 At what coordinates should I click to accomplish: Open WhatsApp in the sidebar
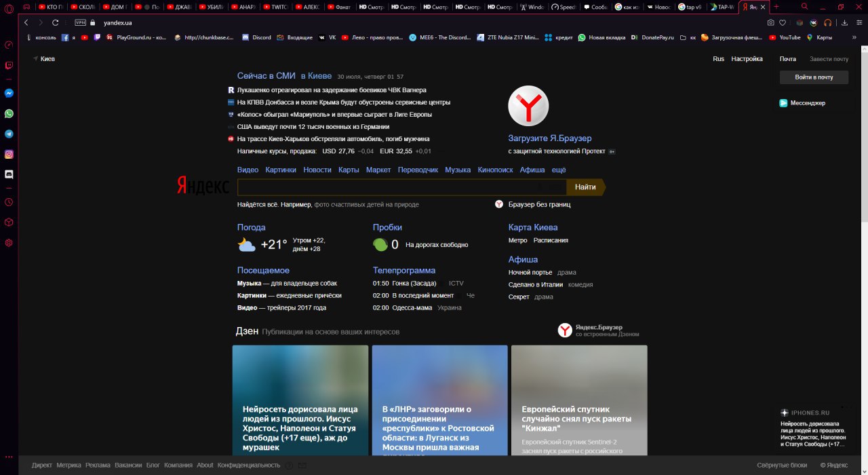coord(9,113)
